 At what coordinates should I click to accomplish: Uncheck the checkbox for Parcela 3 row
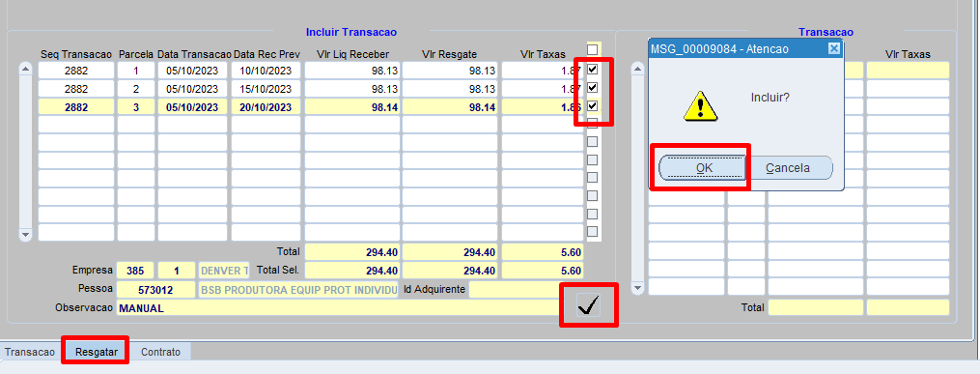(x=593, y=105)
